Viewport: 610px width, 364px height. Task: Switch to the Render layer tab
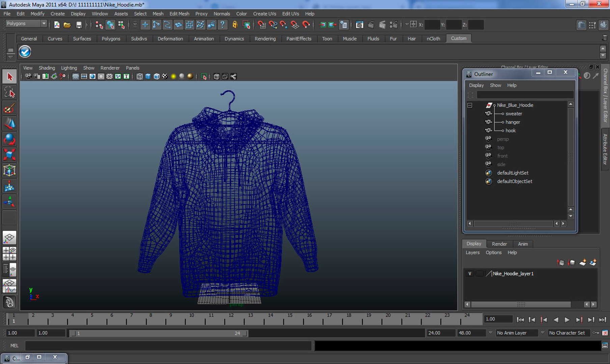(499, 244)
